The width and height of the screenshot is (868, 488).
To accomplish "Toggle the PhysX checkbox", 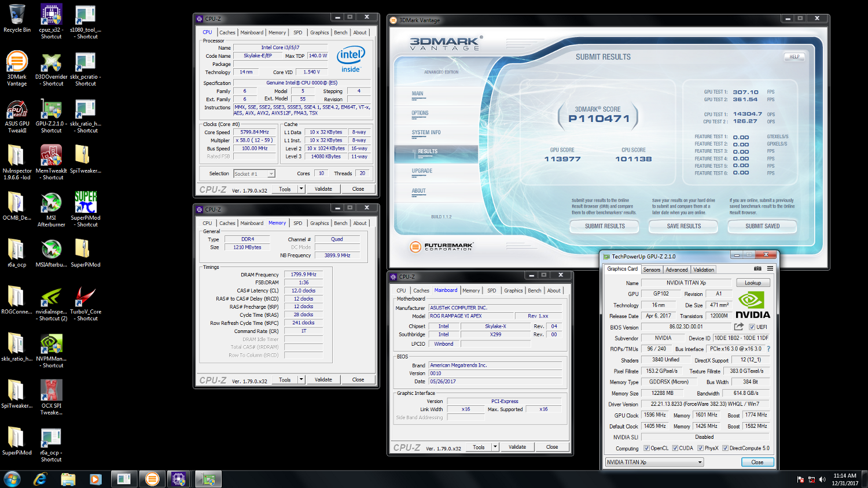I will 701,448.
